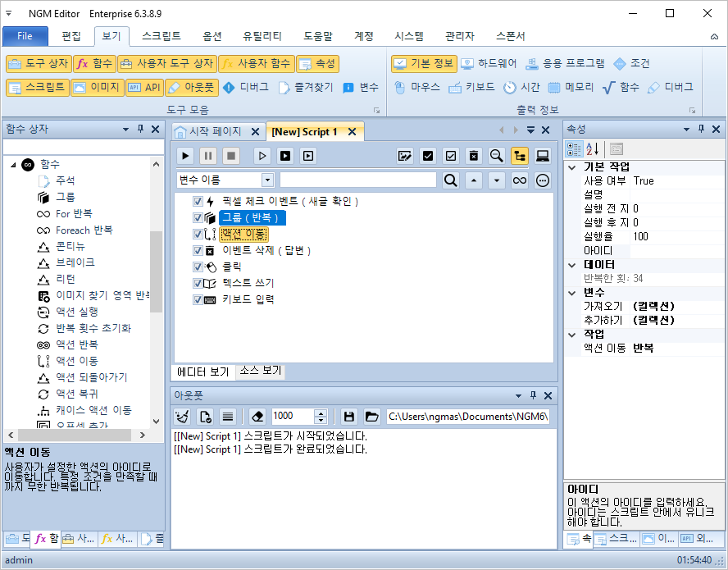
Task: Click the move-up arrow button in search bar
Action: click(474, 180)
